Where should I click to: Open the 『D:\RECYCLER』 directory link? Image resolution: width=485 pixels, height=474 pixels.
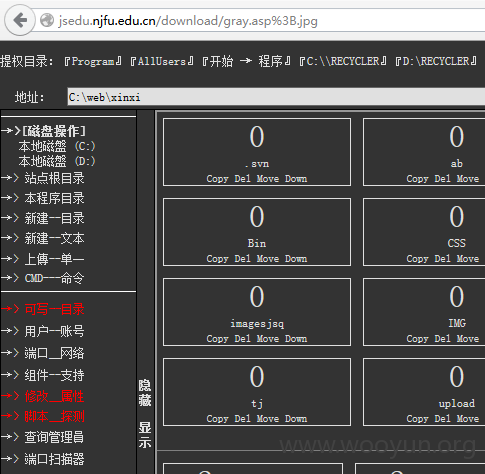436,61
